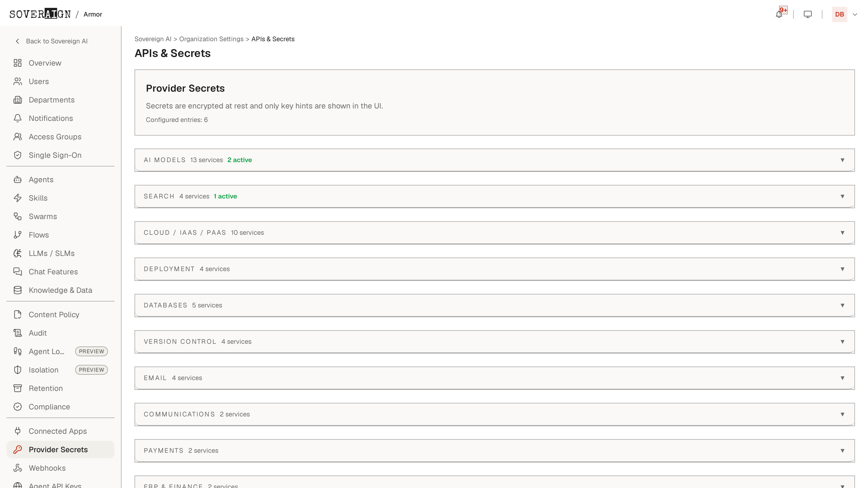This screenshot has height=488, width=868.
Task: Expand the Search services section arrow
Action: pyautogui.click(x=843, y=196)
